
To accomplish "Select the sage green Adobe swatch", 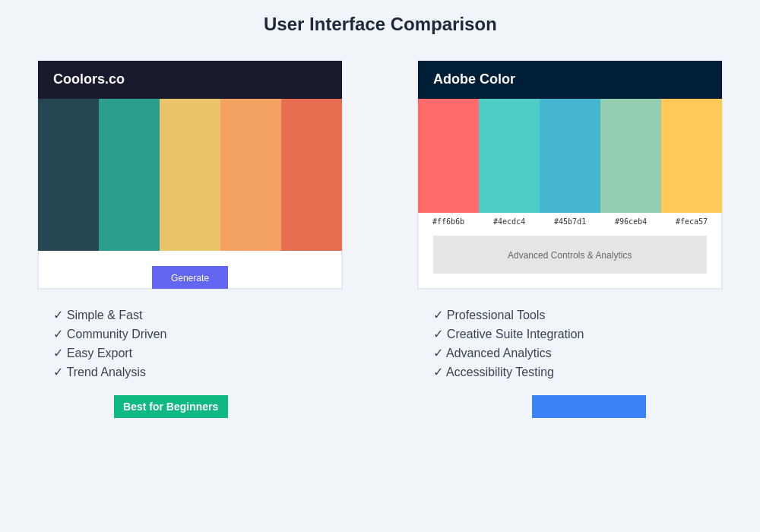I will pos(631,156).
